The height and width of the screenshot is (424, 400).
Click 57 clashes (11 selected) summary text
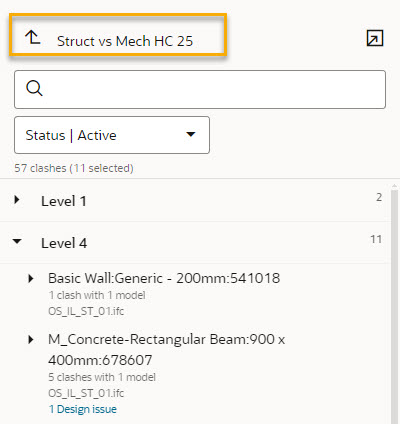click(74, 168)
